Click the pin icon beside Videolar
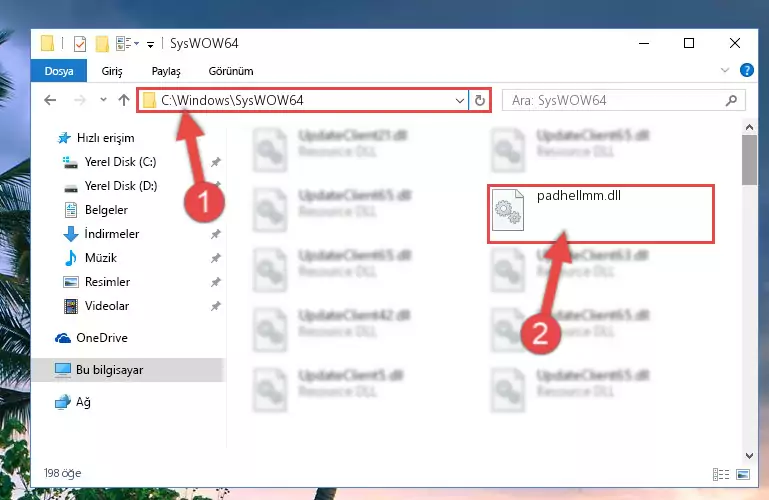The height and width of the screenshot is (500, 769). click(215, 306)
